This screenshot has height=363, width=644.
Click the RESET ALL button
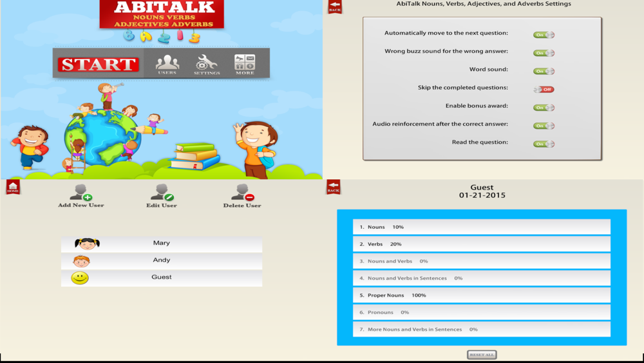coord(482,355)
